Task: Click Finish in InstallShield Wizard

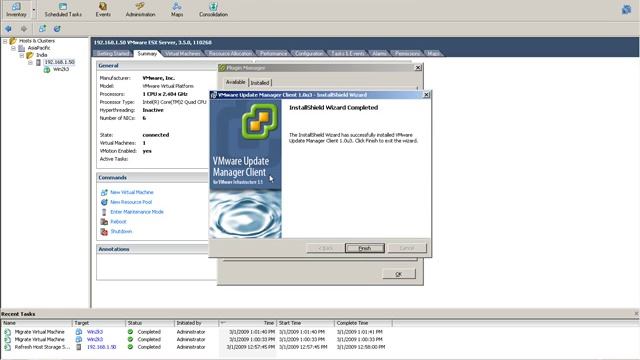Action: [364, 248]
